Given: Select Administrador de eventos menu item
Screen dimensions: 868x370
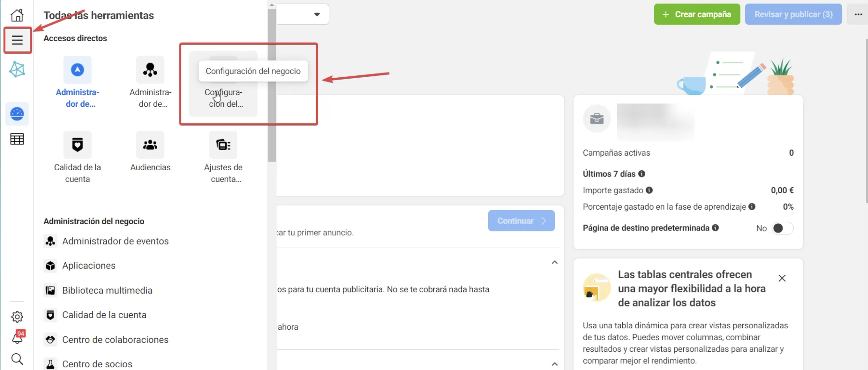Looking at the screenshot, I should coord(115,241).
